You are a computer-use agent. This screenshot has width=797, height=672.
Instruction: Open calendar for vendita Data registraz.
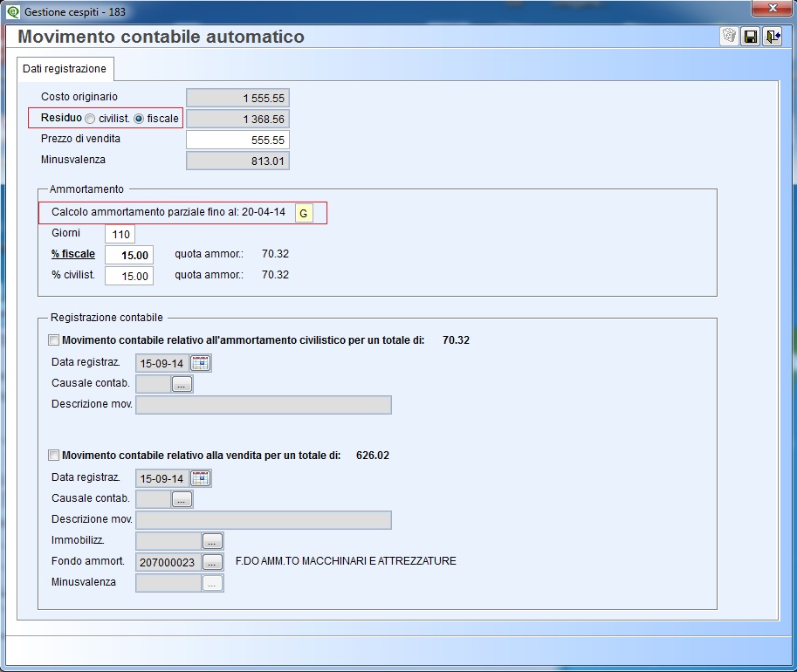[201, 478]
